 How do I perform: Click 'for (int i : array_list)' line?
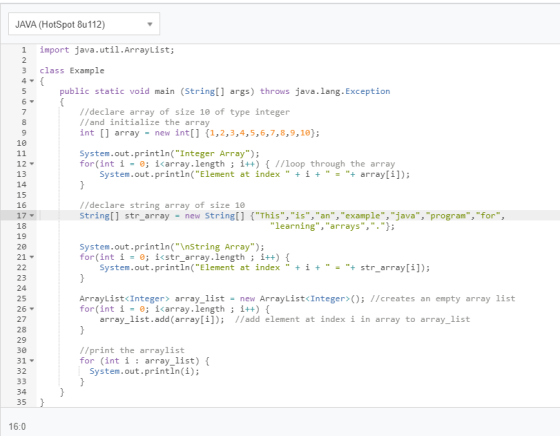pos(144,360)
